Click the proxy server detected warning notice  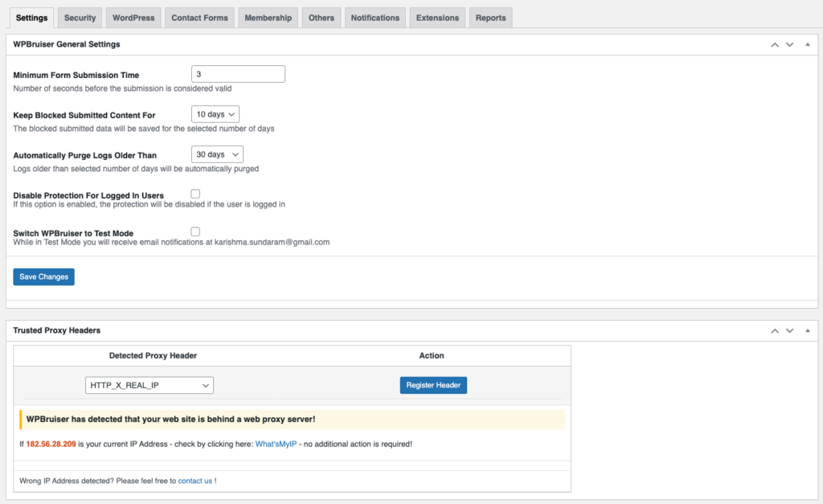[293, 420]
